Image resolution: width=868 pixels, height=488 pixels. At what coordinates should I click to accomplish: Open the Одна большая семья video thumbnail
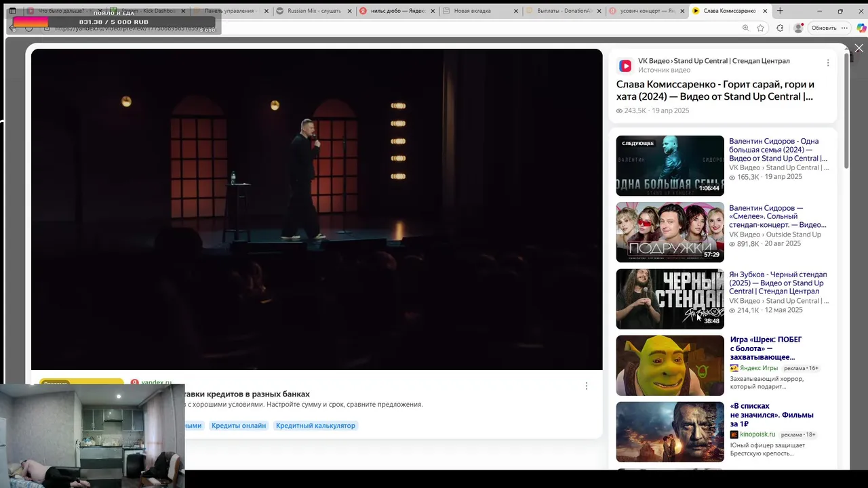[x=670, y=166]
